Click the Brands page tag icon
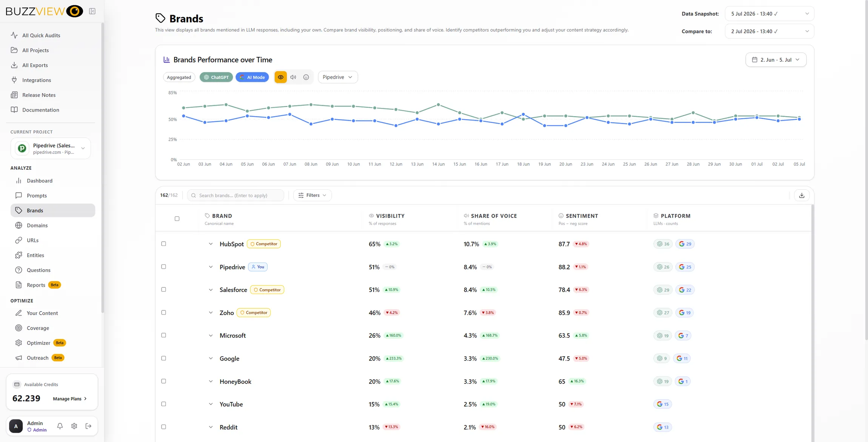This screenshot has height=442, width=868. point(160,18)
